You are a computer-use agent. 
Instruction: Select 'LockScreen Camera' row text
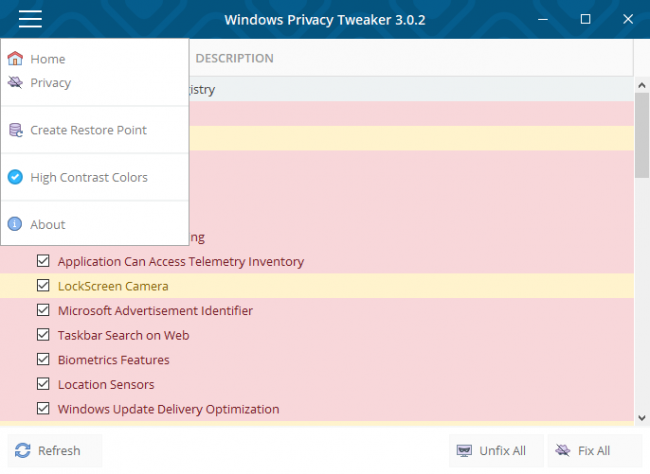113,286
